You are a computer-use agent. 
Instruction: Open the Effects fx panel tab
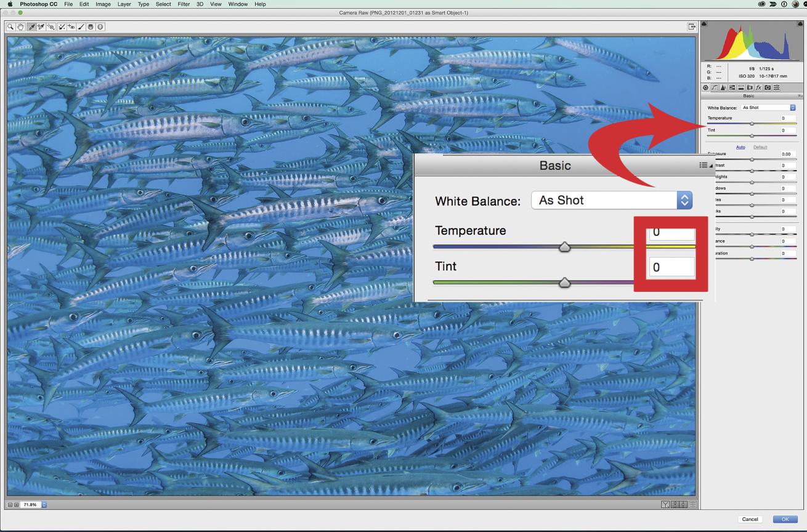click(x=759, y=88)
